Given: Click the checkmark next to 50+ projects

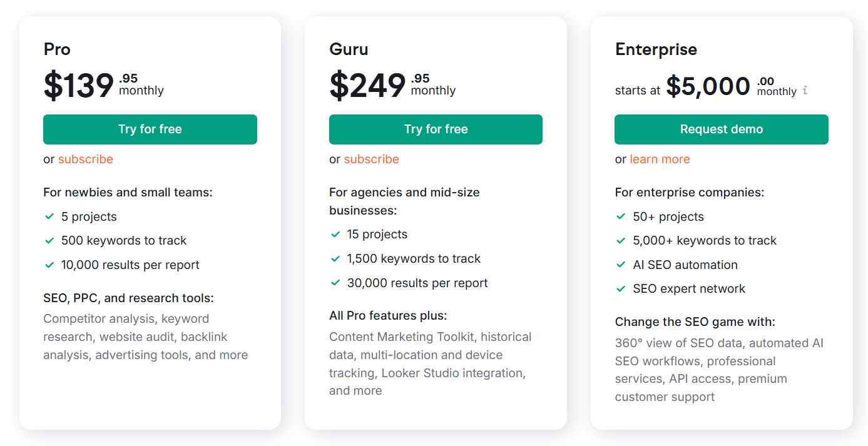Looking at the screenshot, I should pyautogui.click(x=621, y=216).
